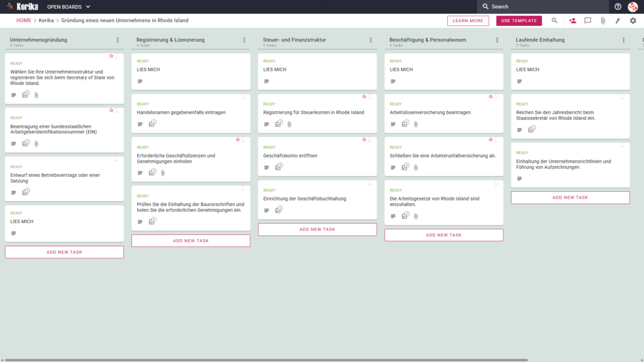Open LIES MICH card in Steuer- und Finanzstruktur
Viewport: 644px width, 362px height.
(318, 72)
